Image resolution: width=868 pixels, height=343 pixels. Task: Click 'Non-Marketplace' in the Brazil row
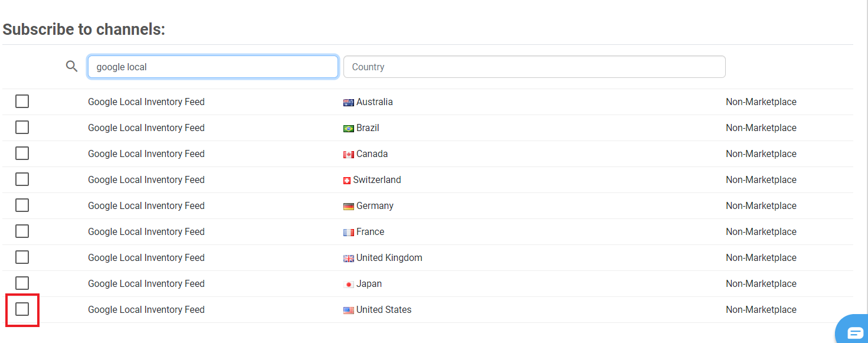click(761, 128)
